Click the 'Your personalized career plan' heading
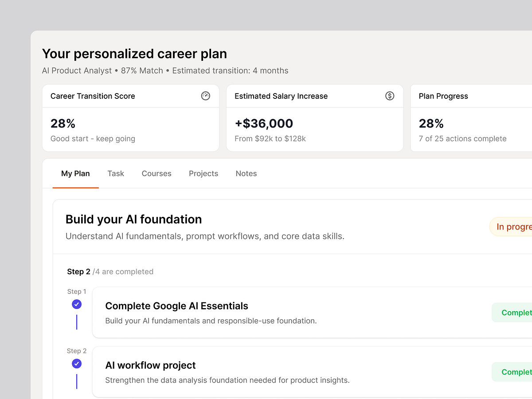 pyautogui.click(x=134, y=54)
